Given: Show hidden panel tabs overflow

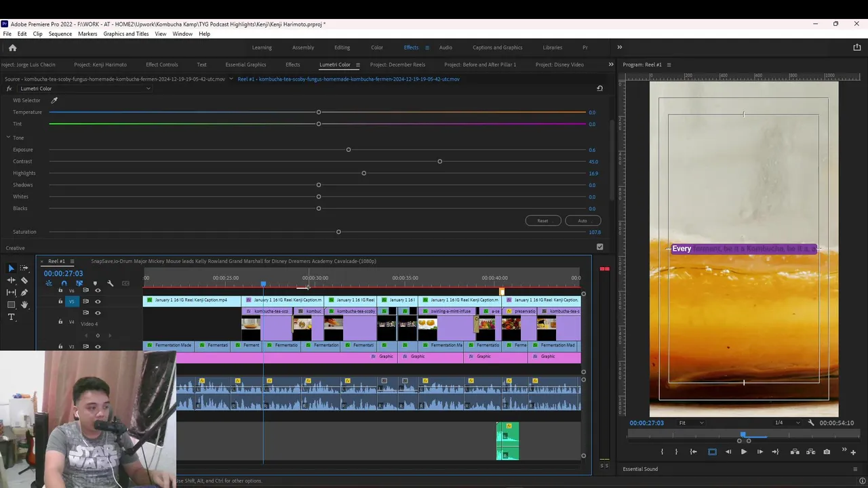Looking at the screenshot, I should tap(611, 64).
